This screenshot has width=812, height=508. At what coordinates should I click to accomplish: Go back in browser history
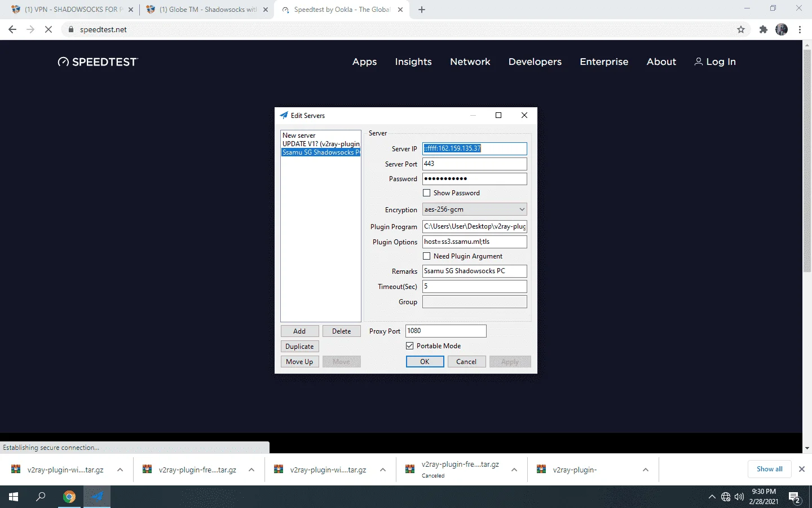pos(12,29)
